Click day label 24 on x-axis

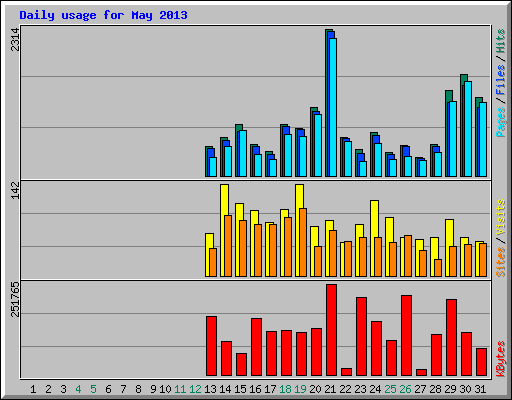tap(375, 389)
